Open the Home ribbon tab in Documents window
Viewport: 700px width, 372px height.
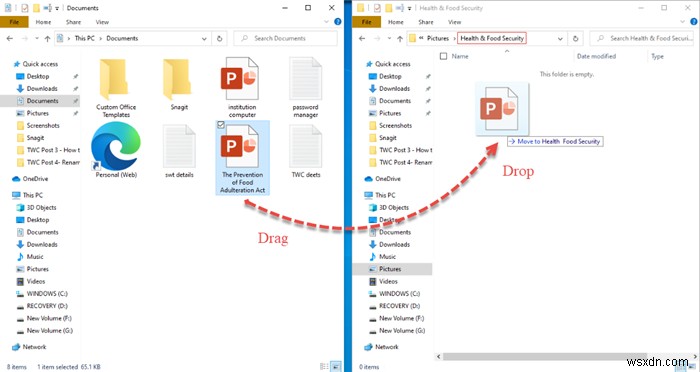[x=43, y=22]
